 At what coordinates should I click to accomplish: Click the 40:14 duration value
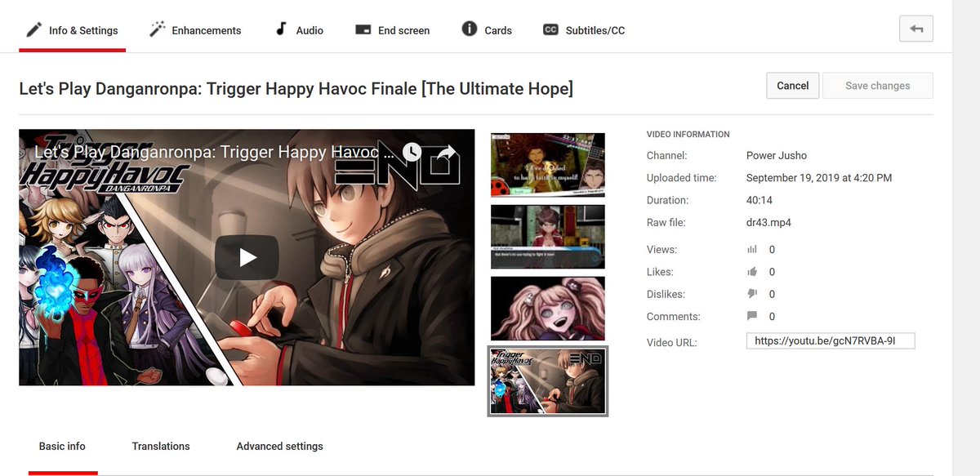[x=759, y=200]
